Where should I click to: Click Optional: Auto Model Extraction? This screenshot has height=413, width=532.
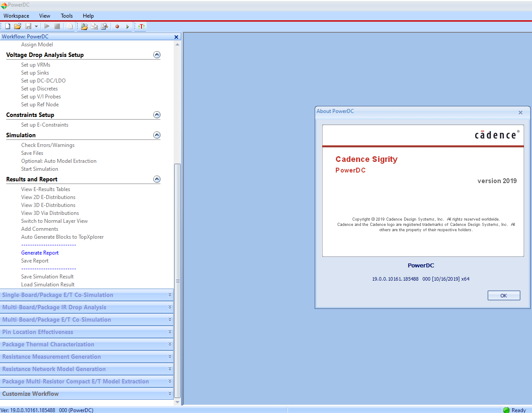pos(59,161)
